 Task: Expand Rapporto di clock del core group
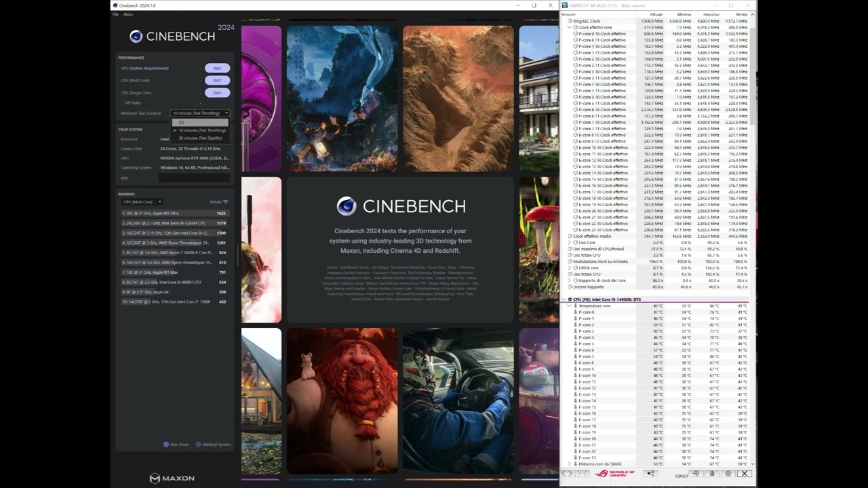point(570,281)
